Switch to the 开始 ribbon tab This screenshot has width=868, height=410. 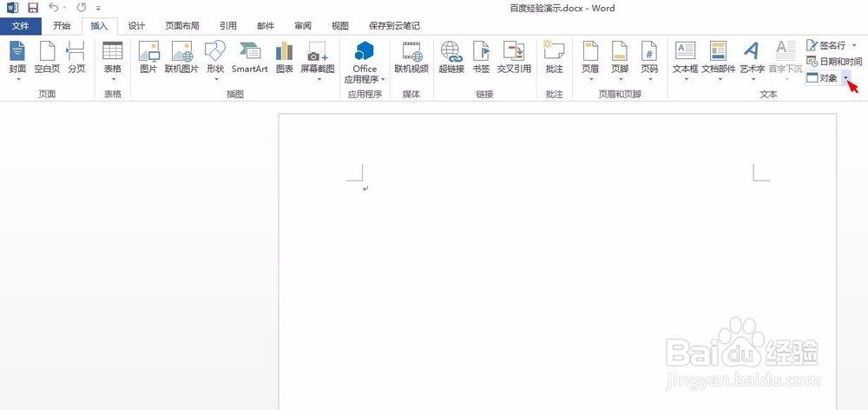point(62,25)
